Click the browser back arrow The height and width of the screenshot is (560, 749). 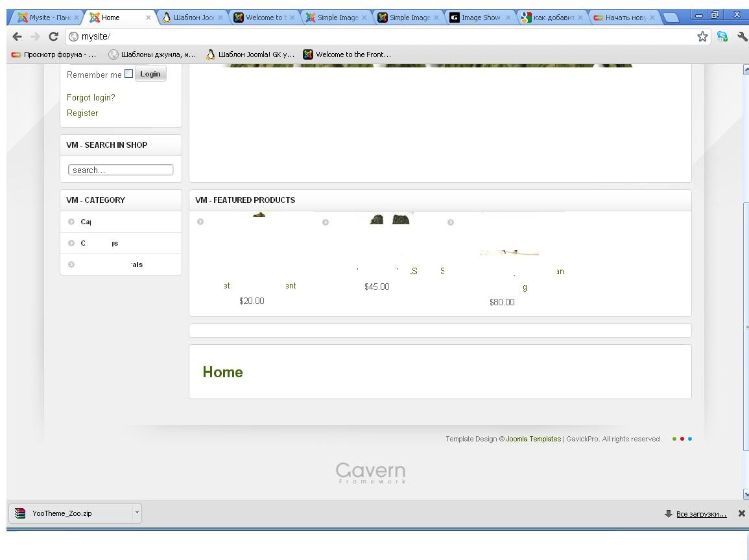point(18,36)
